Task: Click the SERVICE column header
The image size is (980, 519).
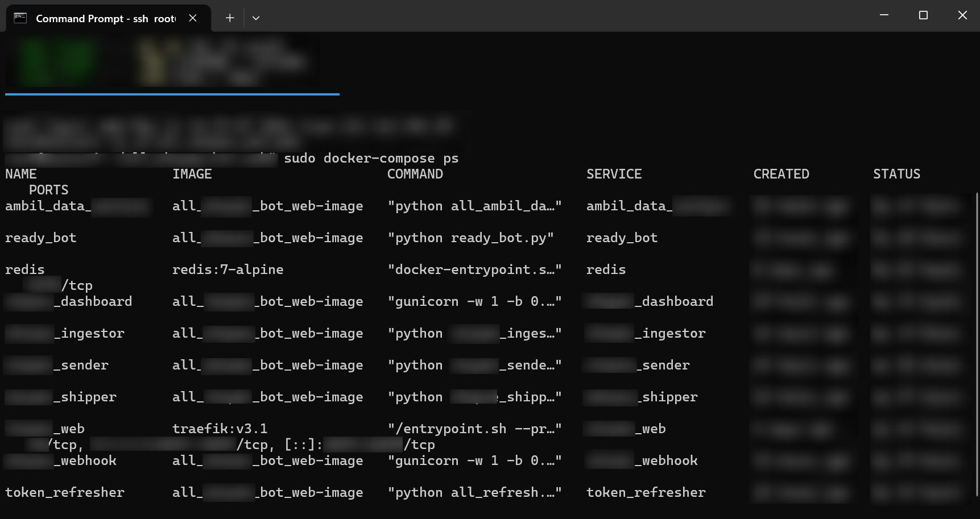Action: tap(614, 174)
